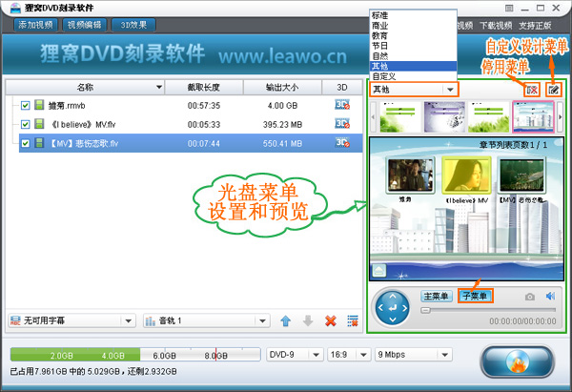Click the navigation pad down arrow
This screenshot has width=572, height=392.
tap(393, 320)
